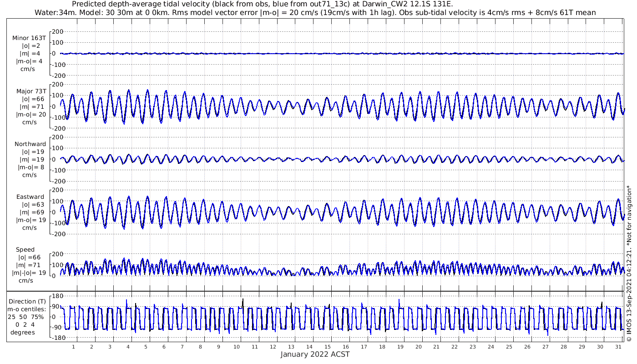Viewport: 637px width, 364px height.
Task: Click the '200' tick of the Speed axis
Action: pos(57,254)
